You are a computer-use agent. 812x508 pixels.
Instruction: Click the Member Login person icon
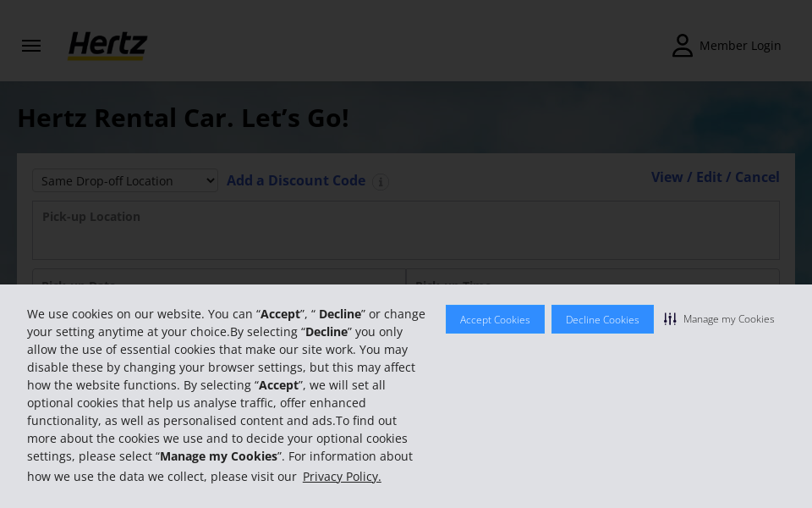point(683,45)
